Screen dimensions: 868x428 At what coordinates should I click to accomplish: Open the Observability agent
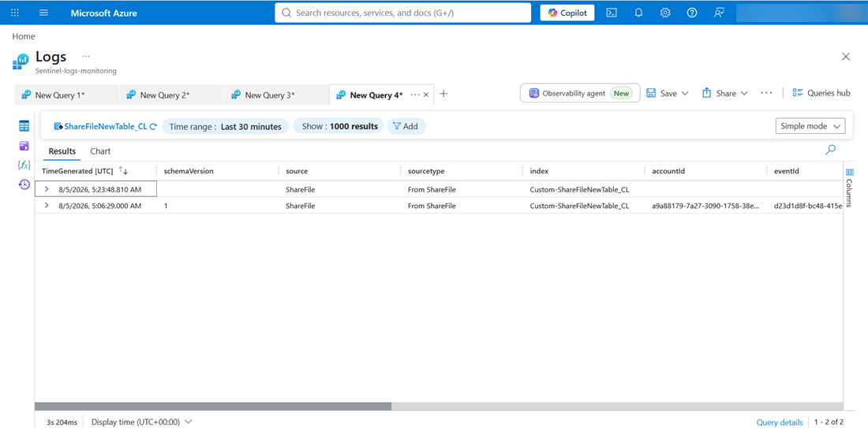pos(580,93)
